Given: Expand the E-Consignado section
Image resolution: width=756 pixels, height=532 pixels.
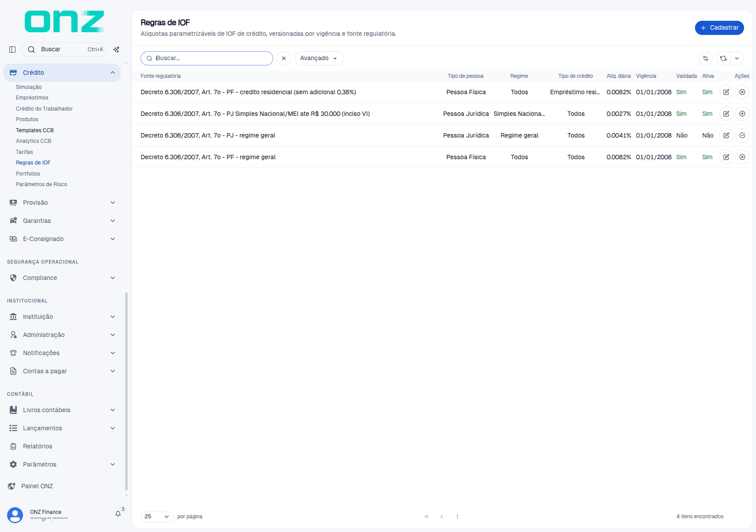Looking at the screenshot, I should click(62, 239).
